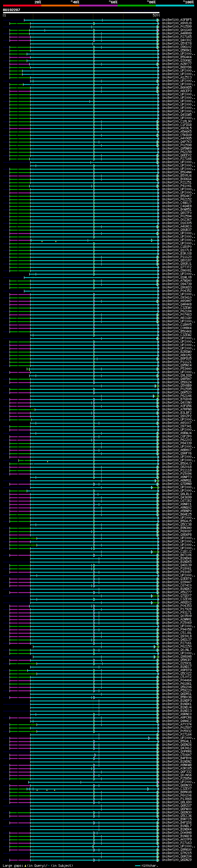This screenshot has width=197, height=868.
Task: Select hit label UniRef100_Q9GRJ1
Action: point(177,264)
